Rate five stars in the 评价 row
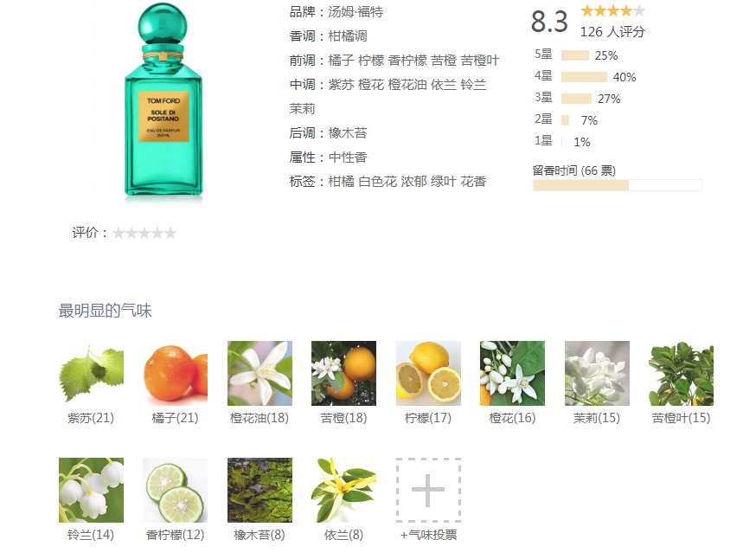 point(170,234)
